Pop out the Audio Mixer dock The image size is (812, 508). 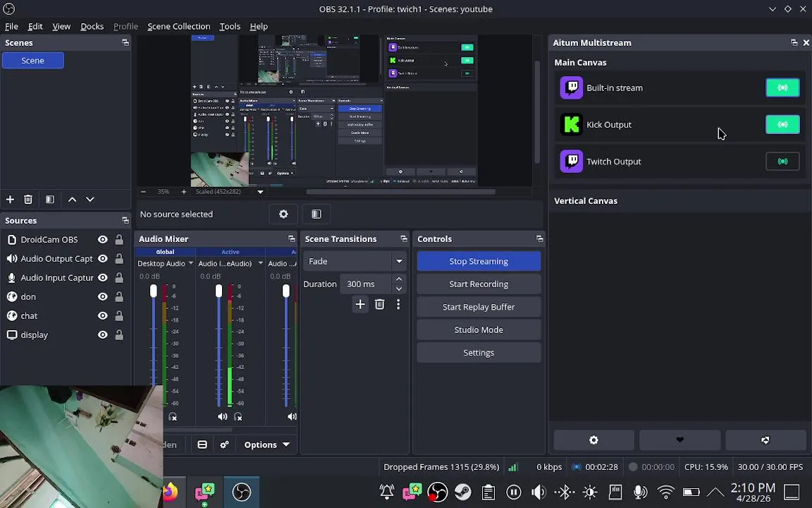[292, 239]
